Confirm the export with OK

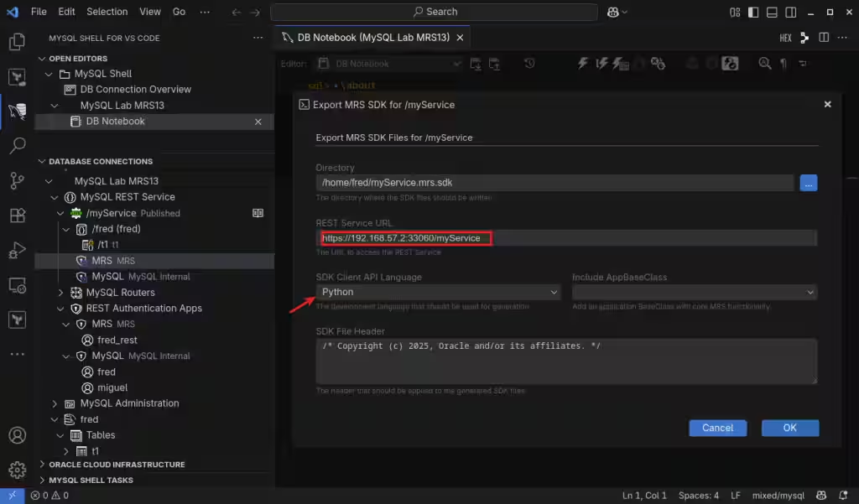[x=789, y=428]
